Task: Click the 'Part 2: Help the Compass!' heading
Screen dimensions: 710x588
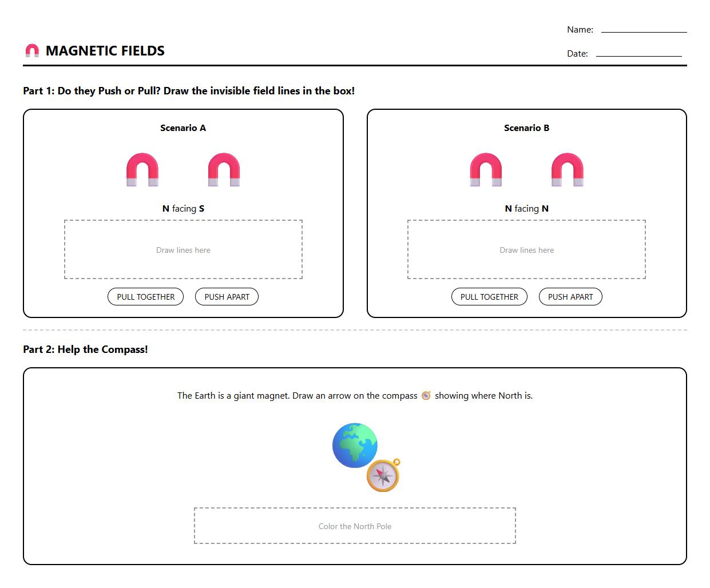Action: point(85,349)
